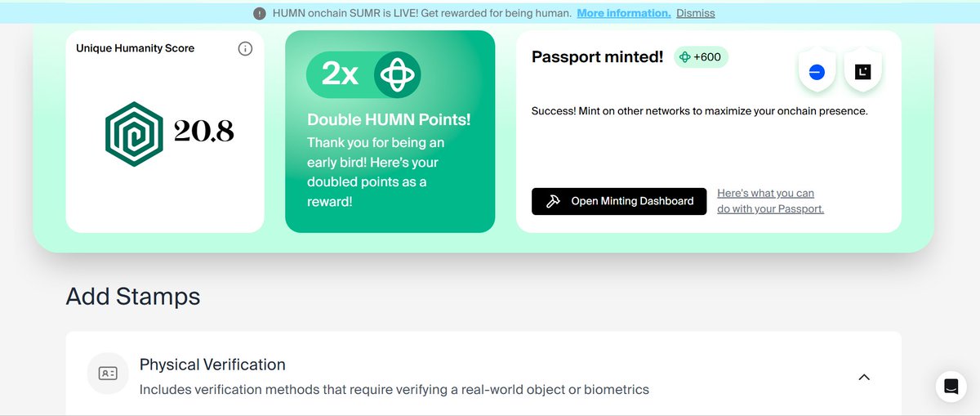The image size is (980, 416).
Task: Click the ID card icon for Physical Verification
Action: click(108, 374)
